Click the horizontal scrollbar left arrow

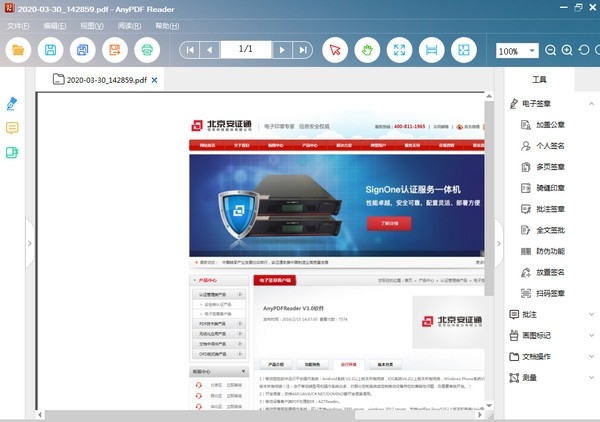(40, 414)
